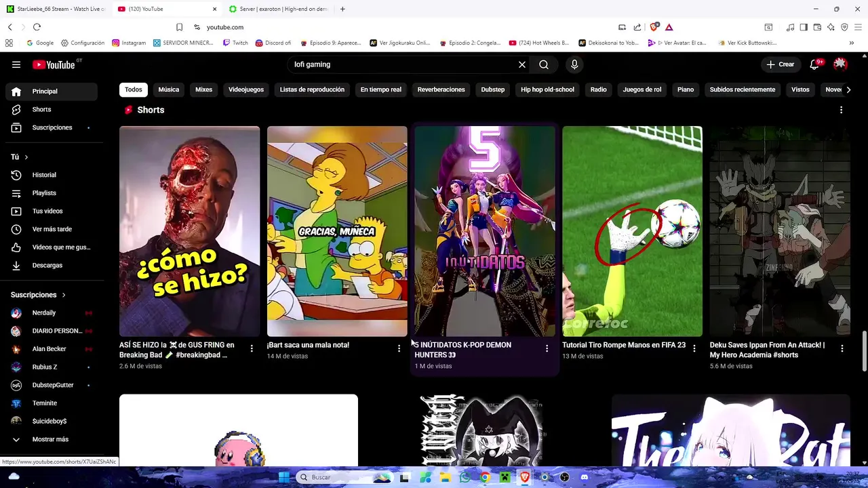Click the page vertical scrollbar thumb

864,351
